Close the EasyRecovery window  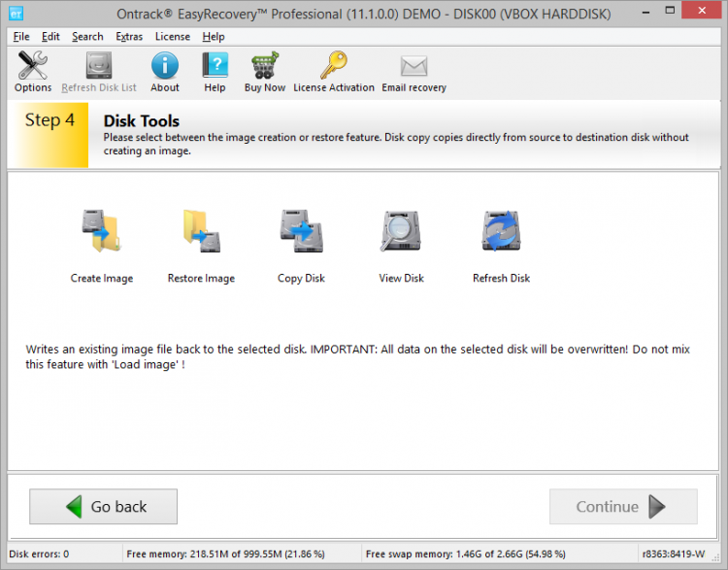tap(702, 11)
